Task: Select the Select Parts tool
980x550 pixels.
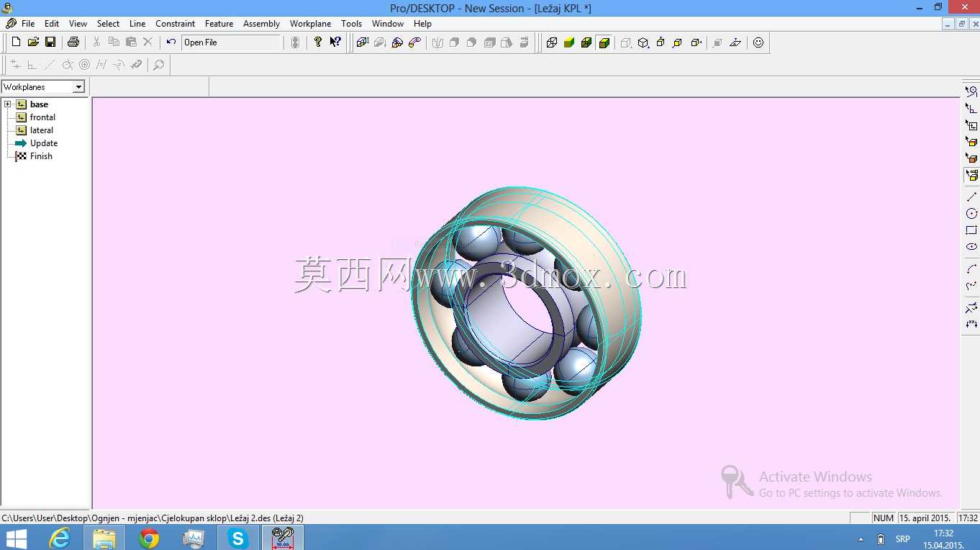Action: coord(971,175)
